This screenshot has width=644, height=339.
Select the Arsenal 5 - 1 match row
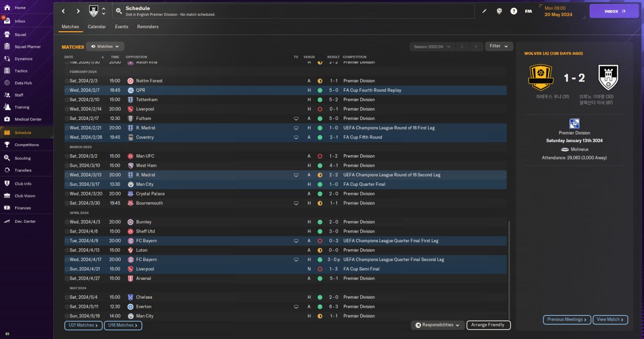(x=285, y=279)
